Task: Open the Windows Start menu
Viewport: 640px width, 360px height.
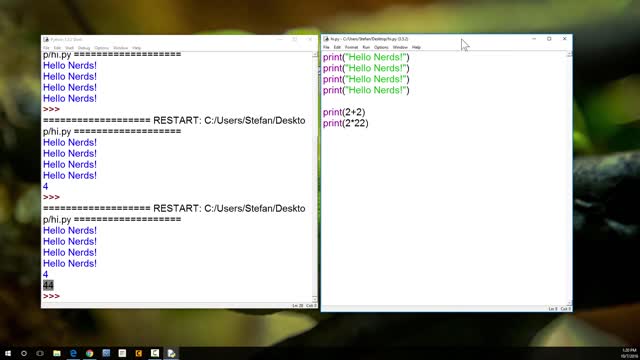Action: 8,353
